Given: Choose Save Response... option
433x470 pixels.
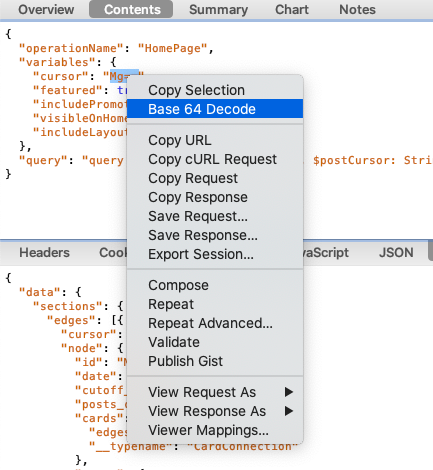Looking at the screenshot, I should 215,235.
